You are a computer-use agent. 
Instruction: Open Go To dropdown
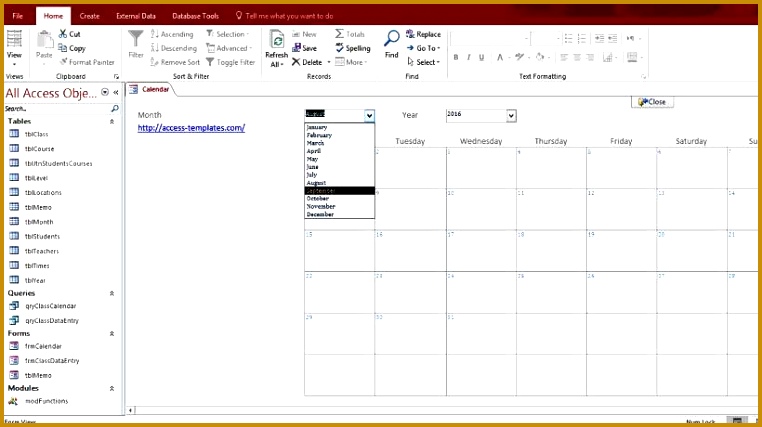pyautogui.click(x=423, y=48)
